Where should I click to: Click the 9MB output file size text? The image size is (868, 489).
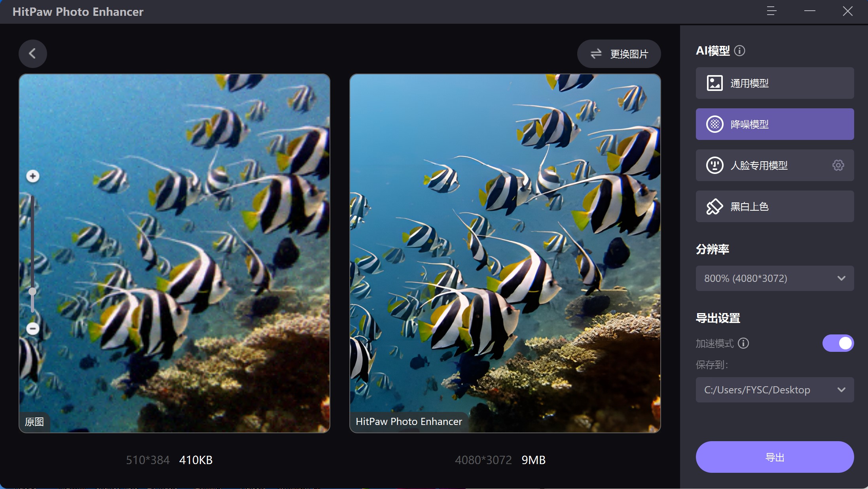[533, 460]
